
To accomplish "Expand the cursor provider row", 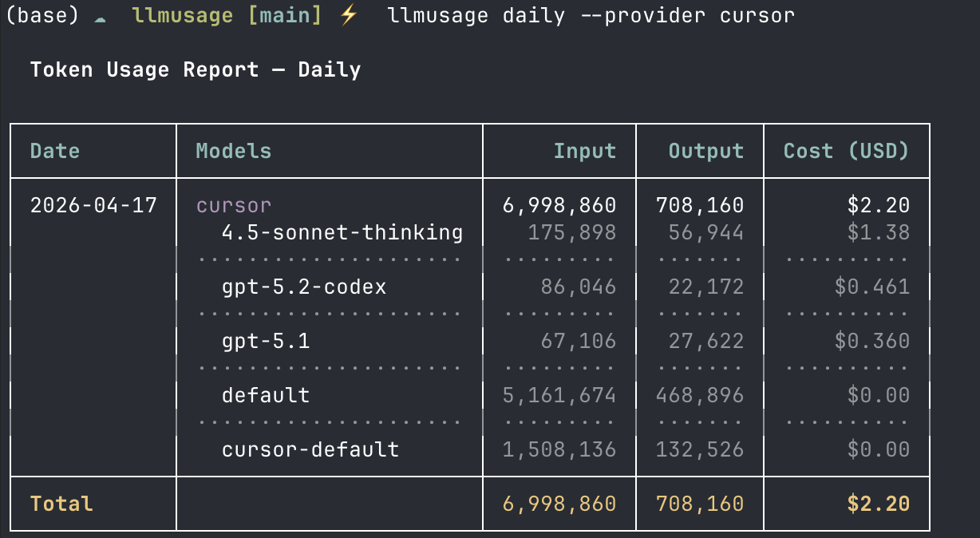I will click(x=232, y=205).
